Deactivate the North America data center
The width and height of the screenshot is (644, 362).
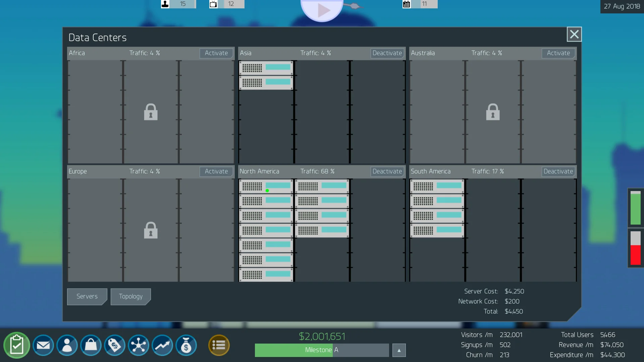pyautogui.click(x=387, y=172)
